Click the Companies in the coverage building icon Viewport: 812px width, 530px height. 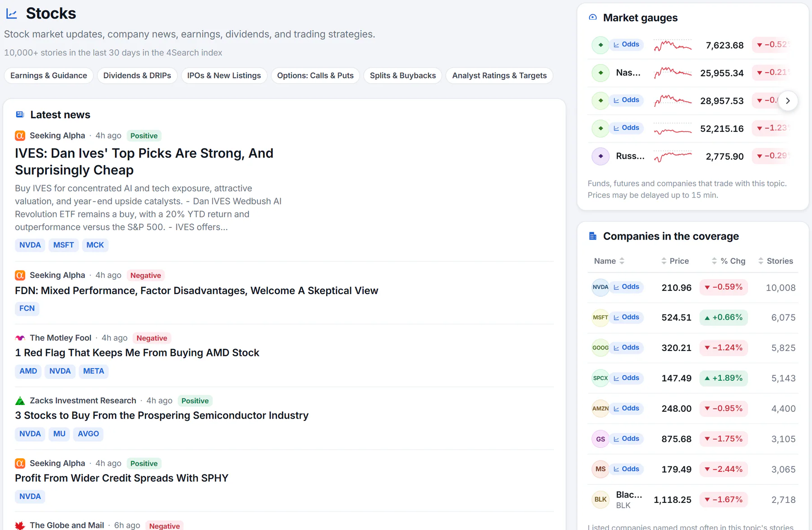[x=593, y=236]
